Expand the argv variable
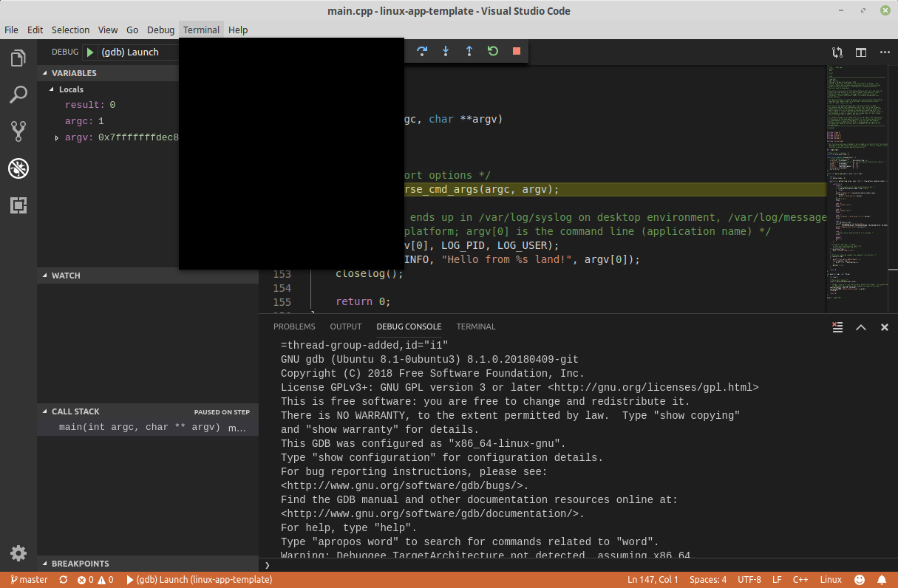The width and height of the screenshot is (898, 588). pyautogui.click(x=56, y=137)
